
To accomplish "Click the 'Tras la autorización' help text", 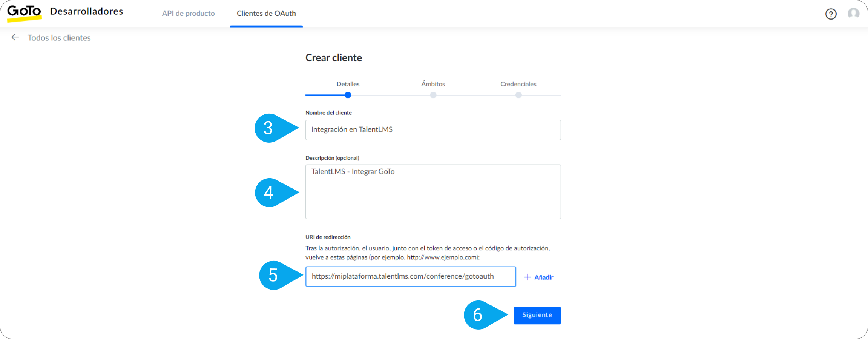I will click(x=428, y=253).
